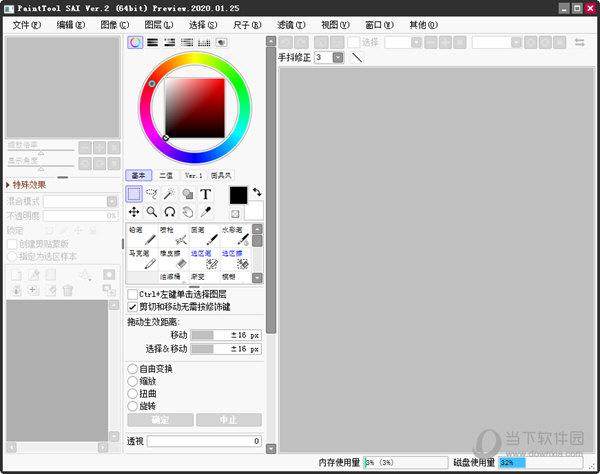Click the 中止 abort button

(229, 420)
